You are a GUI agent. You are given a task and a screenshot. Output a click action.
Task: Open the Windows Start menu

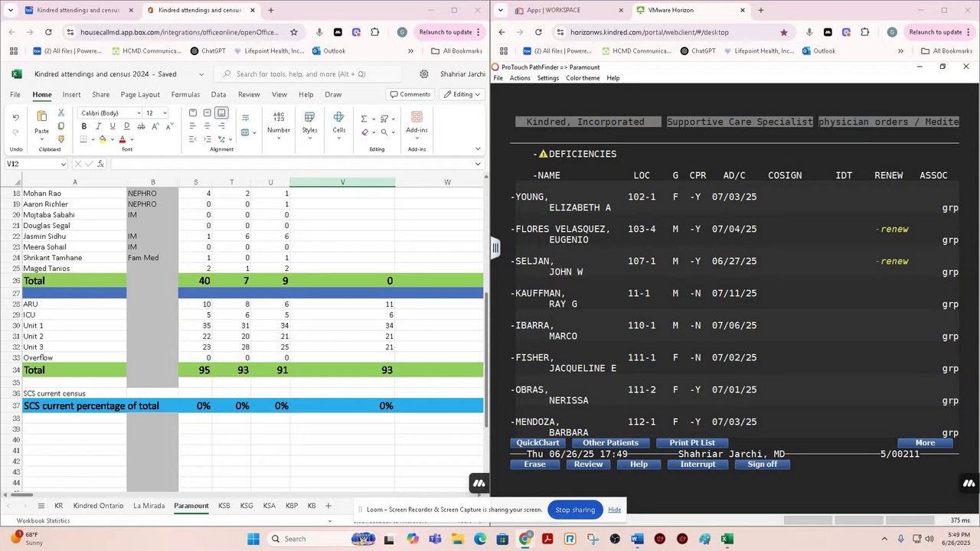coord(253,539)
